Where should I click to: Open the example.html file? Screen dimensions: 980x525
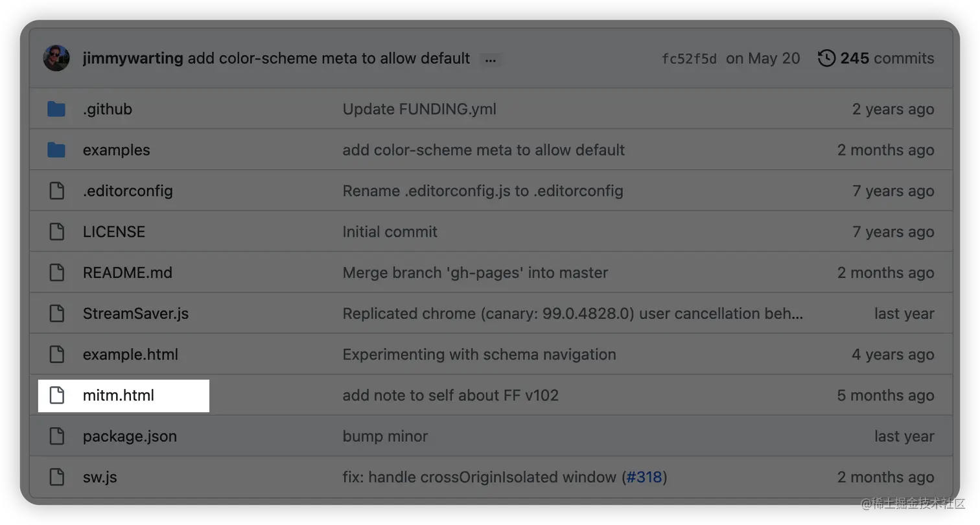(x=130, y=354)
